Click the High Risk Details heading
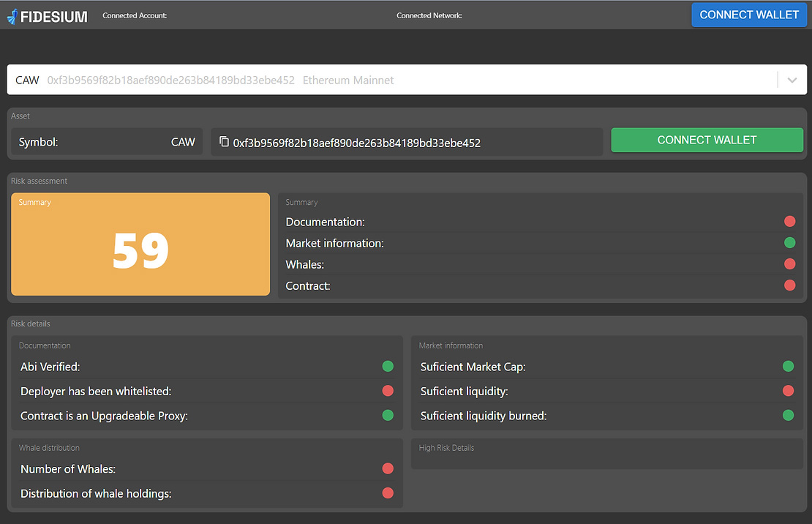Image resolution: width=812 pixels, height=524 pixels. tap(446, 448)
